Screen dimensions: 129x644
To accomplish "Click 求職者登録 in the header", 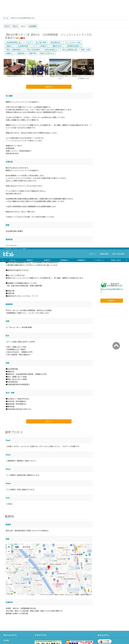I will [x=104, y=254].
